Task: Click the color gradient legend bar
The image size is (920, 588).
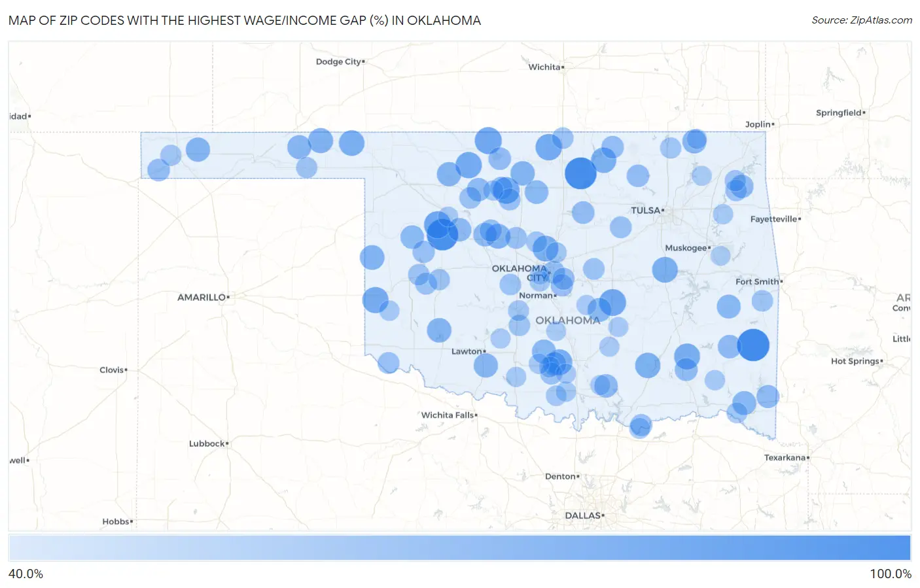Action: click(x=459, y=548)
